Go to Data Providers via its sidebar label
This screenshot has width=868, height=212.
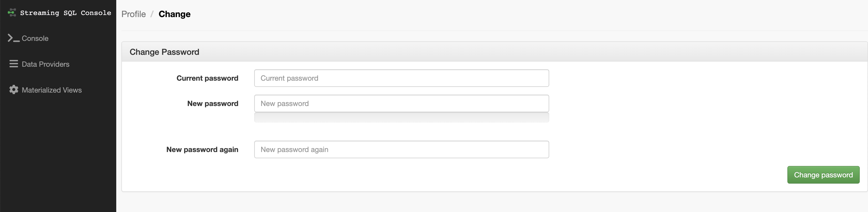[x=45, y=64]
